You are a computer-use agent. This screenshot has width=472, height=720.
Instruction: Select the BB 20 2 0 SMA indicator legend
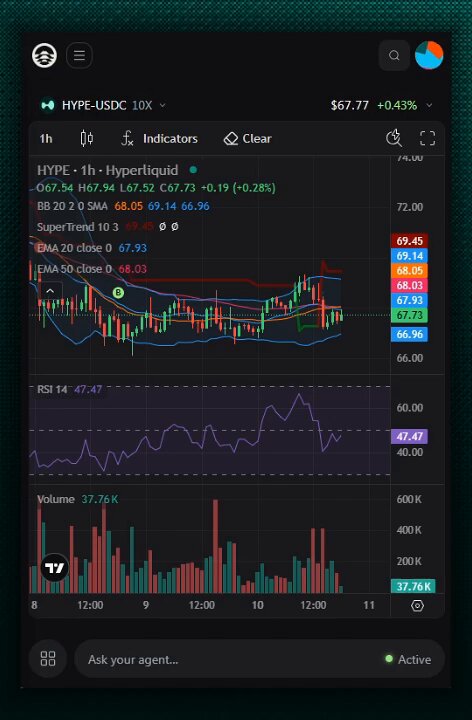coord(72,207)
